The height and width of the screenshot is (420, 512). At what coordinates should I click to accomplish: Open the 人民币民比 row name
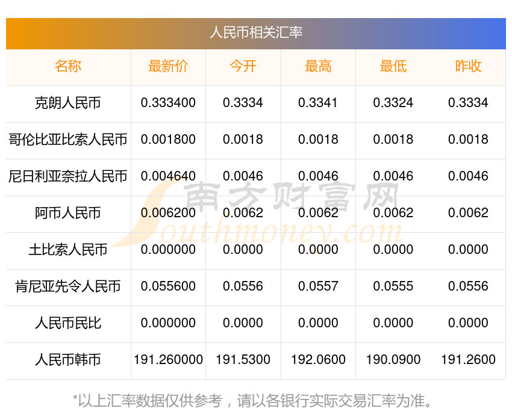[x=68, y=323]
